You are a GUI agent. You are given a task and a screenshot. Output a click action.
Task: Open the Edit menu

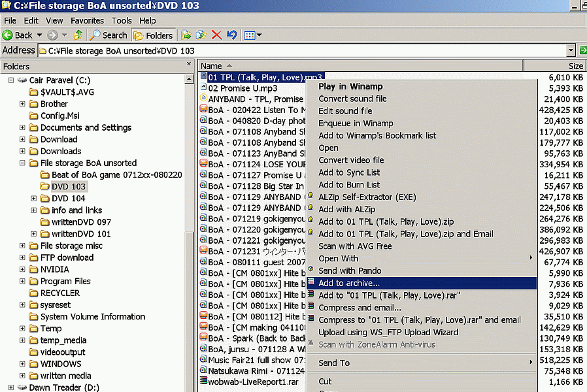31,20
